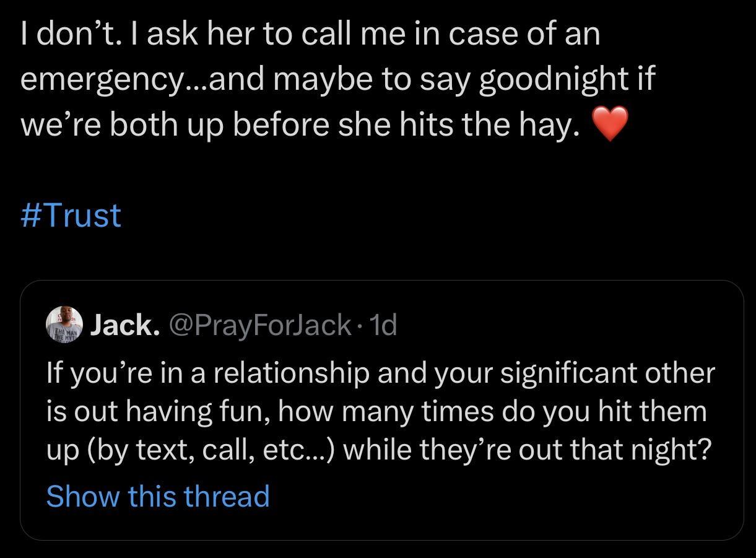The width and height of the screenshot is (756, 558).
Task: Click the Show this thread link
Action: pyautogui.click(x=158, y=495)
